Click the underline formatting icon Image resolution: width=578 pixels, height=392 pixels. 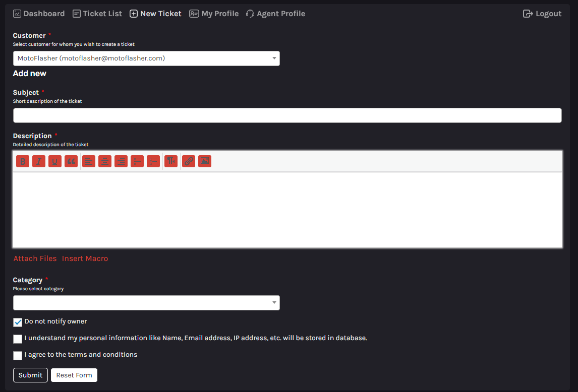(55, 161)
